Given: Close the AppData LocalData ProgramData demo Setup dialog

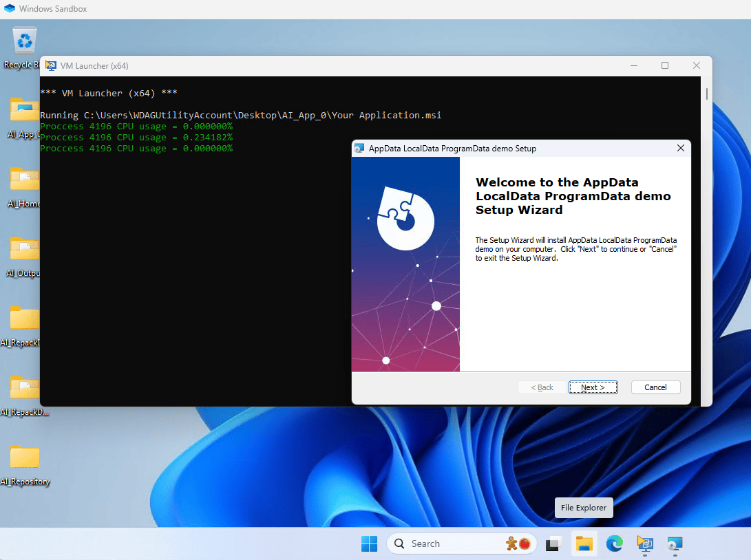Looking at the screenshot, I should click(681, 149).
